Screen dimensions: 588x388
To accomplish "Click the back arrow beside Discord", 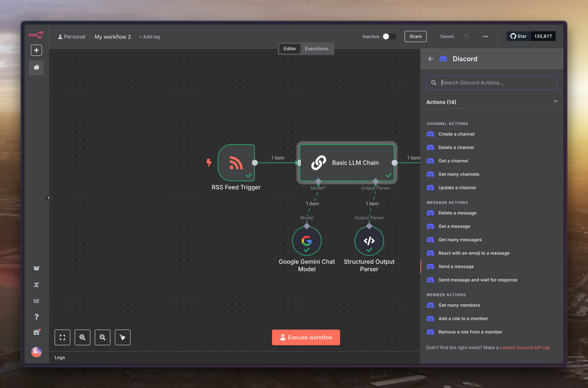I will pos(431,59).
